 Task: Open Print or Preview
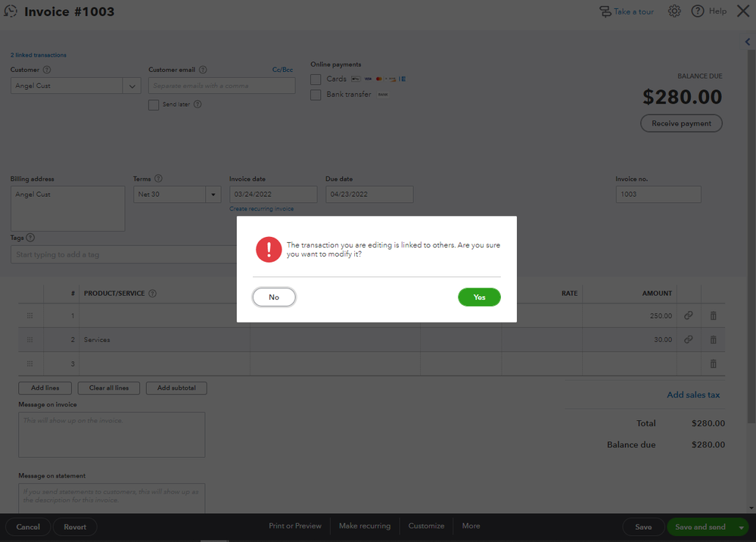(295, 525)
